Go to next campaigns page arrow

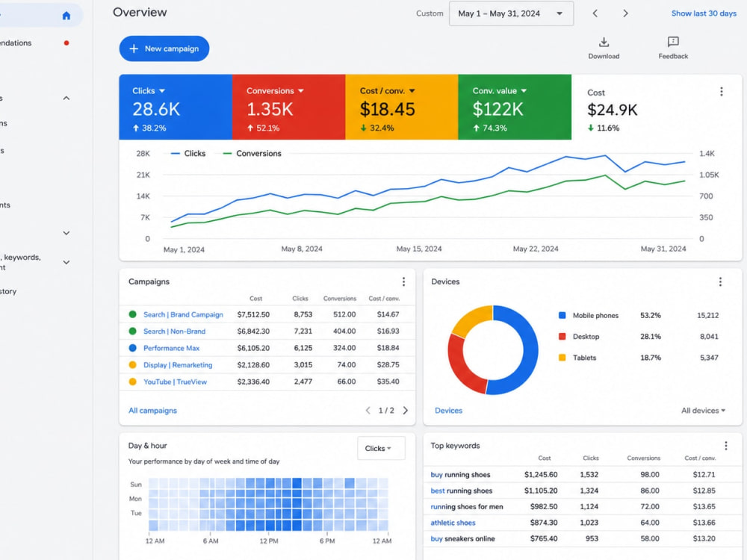pyautogui.click(x=406, y=411)
